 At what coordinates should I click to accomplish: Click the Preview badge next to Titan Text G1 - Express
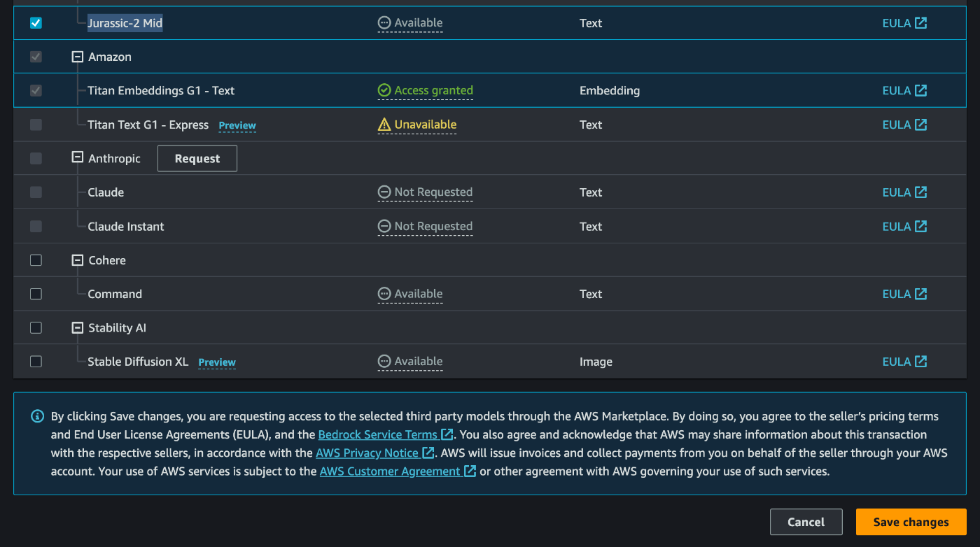click(x=237, y=126)
